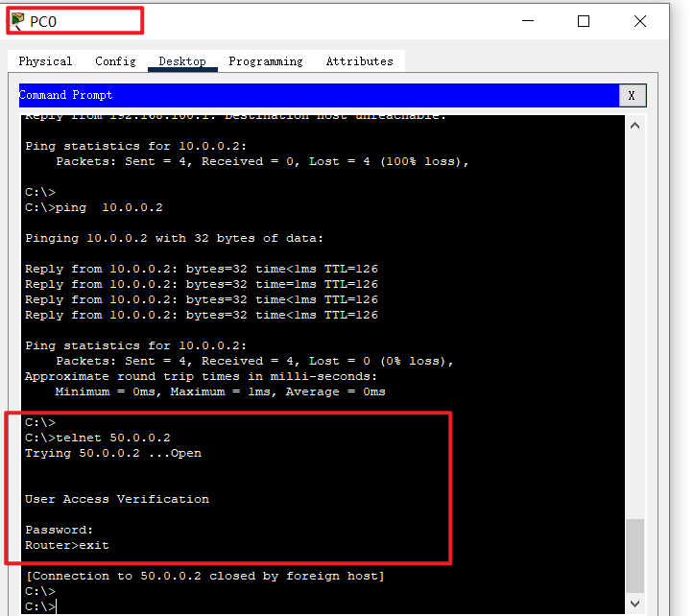Click 'Trying 50.0.0.2 ...Open' line
Image resolution: width=694 pixels, height=616 pixels.
click(x=113, y=453)
